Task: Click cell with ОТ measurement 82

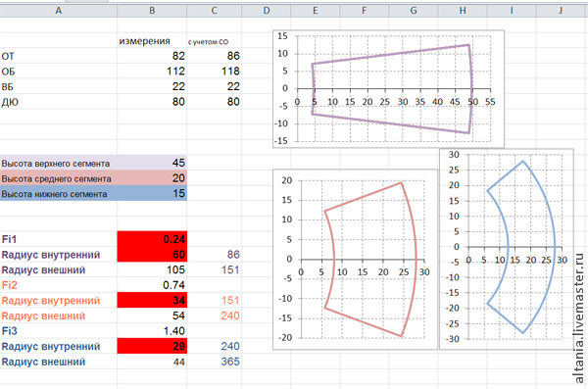Action: [152, 56]
